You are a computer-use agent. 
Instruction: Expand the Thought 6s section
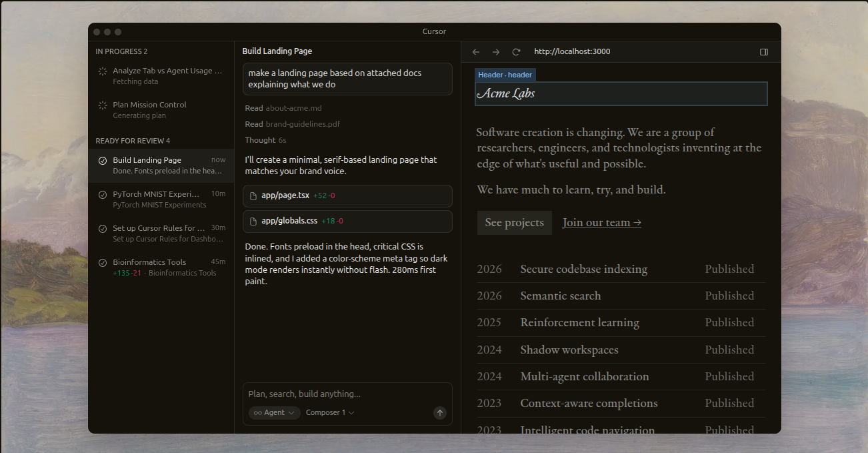pos(265,141)
